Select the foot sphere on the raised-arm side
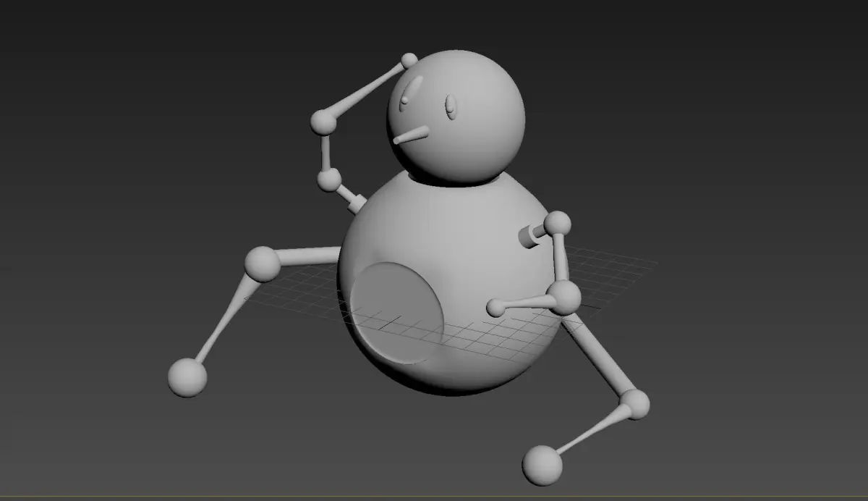 (187, 378)
